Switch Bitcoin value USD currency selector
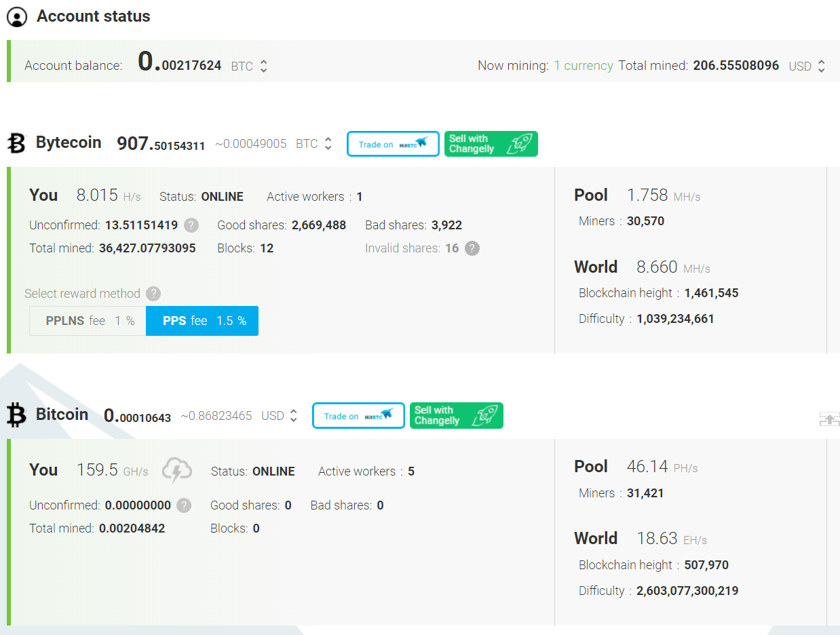This screenshot has height=635, width=840. click(x=280, y=416)
